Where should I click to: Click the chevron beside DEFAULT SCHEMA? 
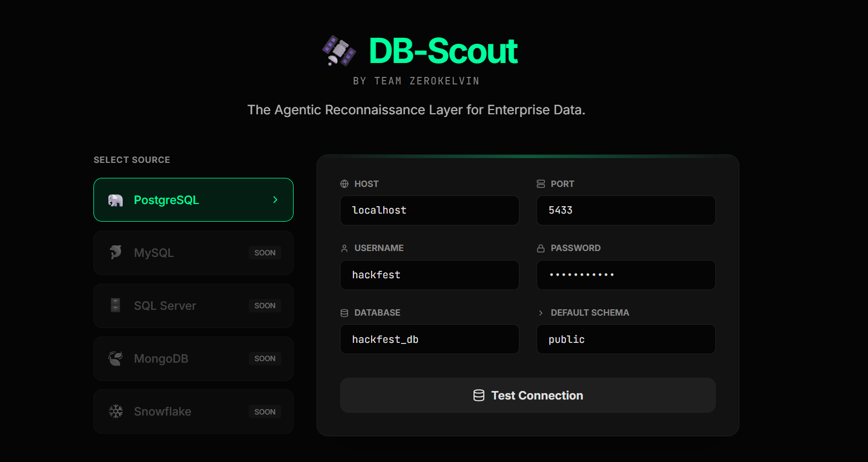540,312
